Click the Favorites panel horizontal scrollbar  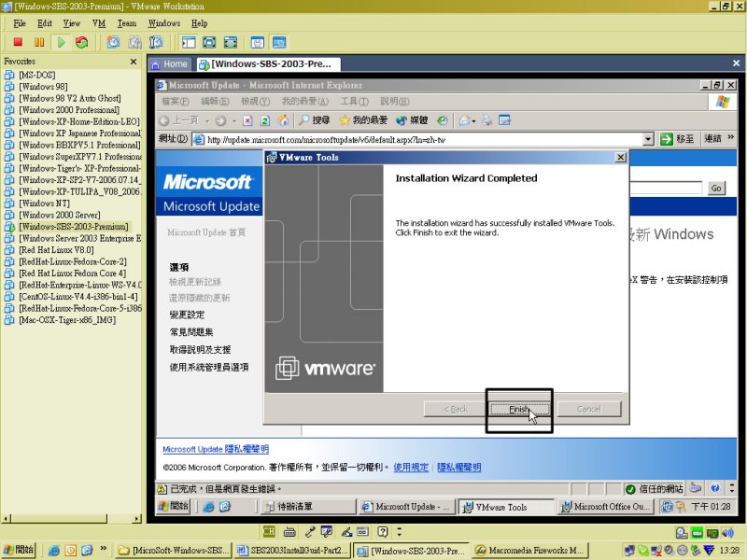(x=71, y=519)
